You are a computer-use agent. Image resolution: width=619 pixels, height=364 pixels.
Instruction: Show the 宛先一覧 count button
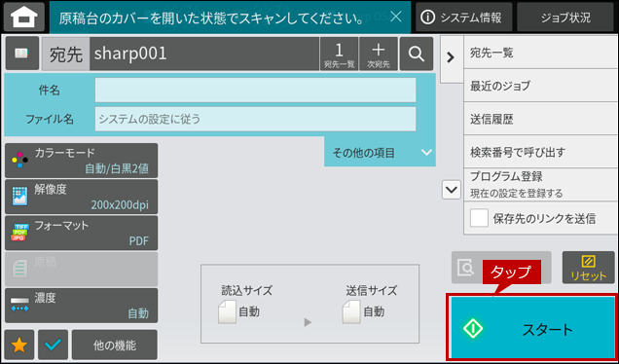(x=339, y=54)
